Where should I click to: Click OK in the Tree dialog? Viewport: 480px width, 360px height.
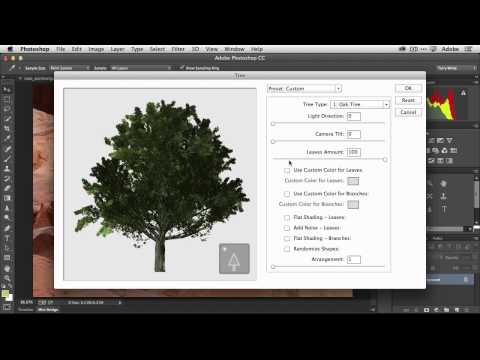tap(408, 88)
